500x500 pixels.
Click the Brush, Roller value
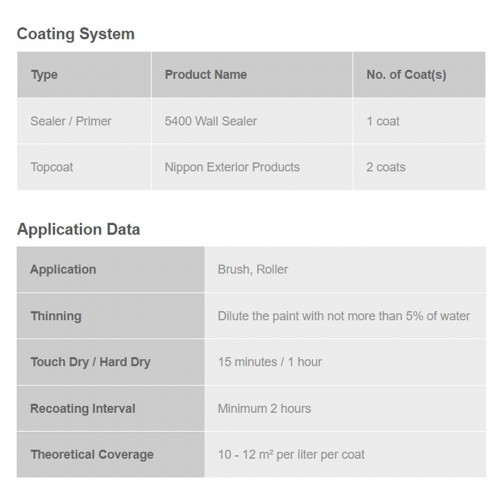tap(253, 269)
